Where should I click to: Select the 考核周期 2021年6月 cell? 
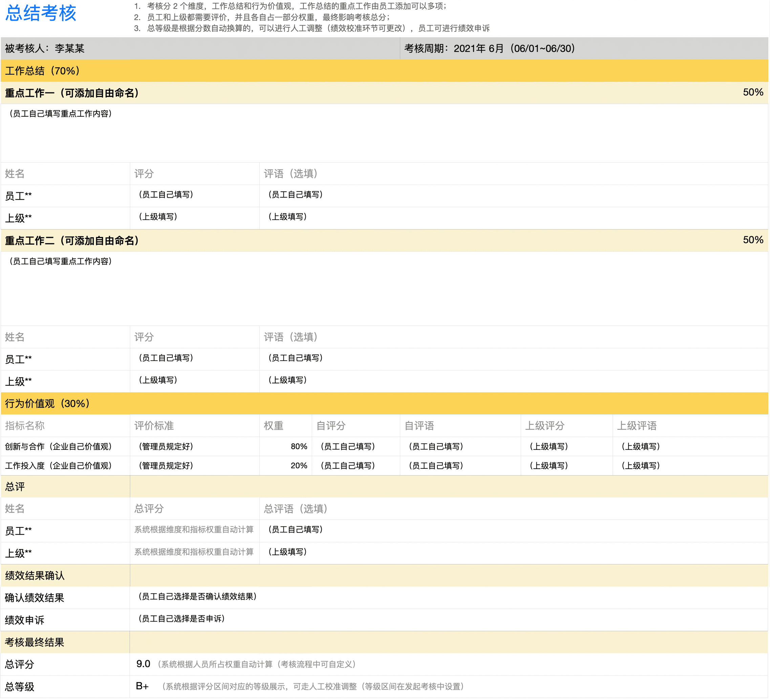[584, 48]
